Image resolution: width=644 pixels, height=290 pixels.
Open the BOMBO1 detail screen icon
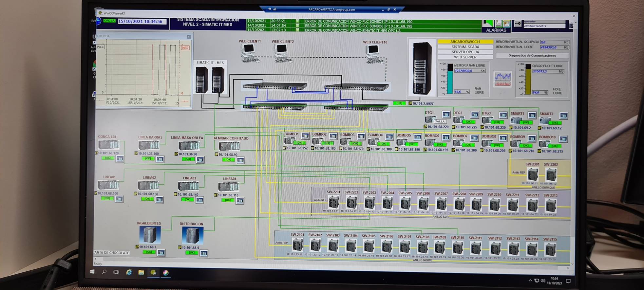305,136
